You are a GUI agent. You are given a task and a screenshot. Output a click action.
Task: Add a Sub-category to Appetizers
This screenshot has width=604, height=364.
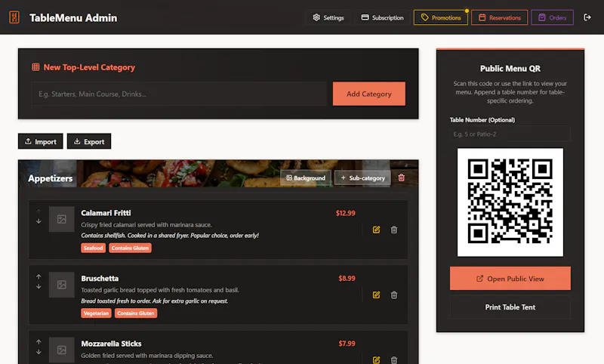(362, 178)
